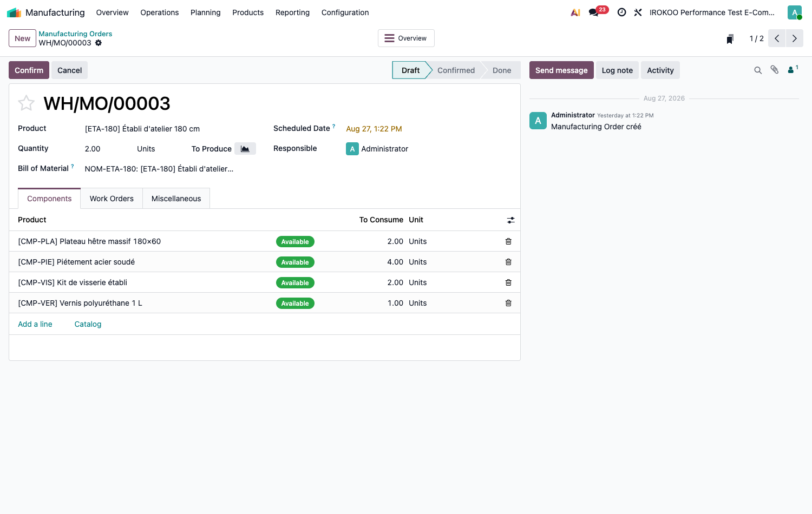Open the debug tools wrench icon
Image resolution: width=812 pixels, height=514 pixels.
(x=638, y=12)
